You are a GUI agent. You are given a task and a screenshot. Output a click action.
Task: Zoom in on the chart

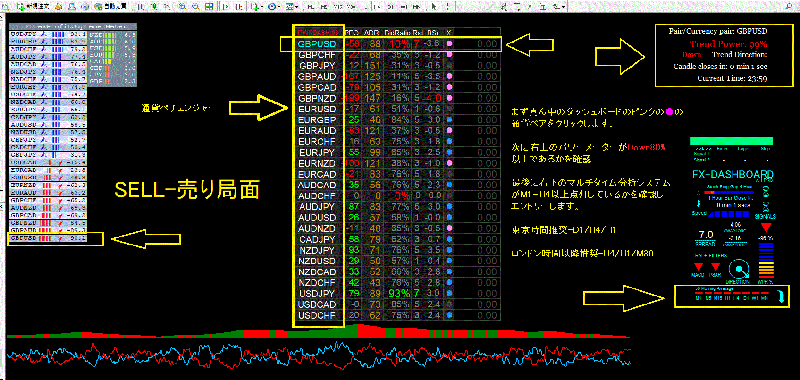click(182, 7)
